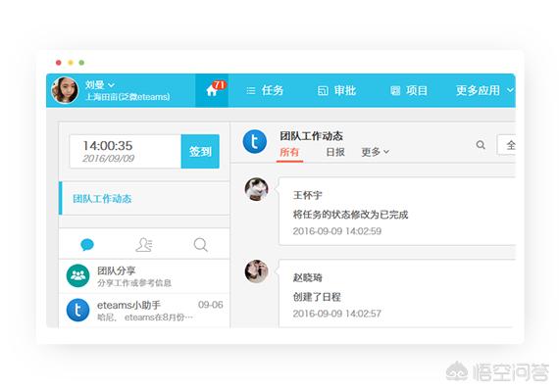Select 团队工作动态 in the left sidebar
Image resolution: width=559 pixels, height=392 pixels.
(144, 199)
